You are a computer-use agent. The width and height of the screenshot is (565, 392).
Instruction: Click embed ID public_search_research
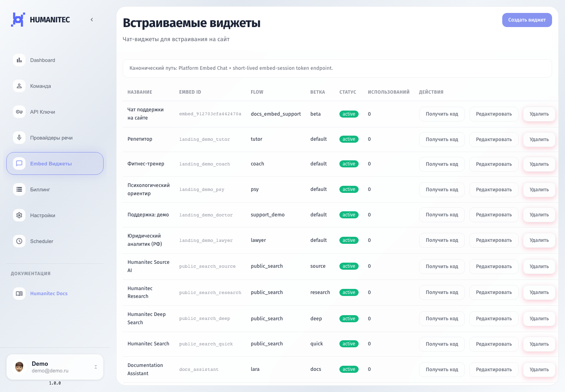click(x=210, y=293)
